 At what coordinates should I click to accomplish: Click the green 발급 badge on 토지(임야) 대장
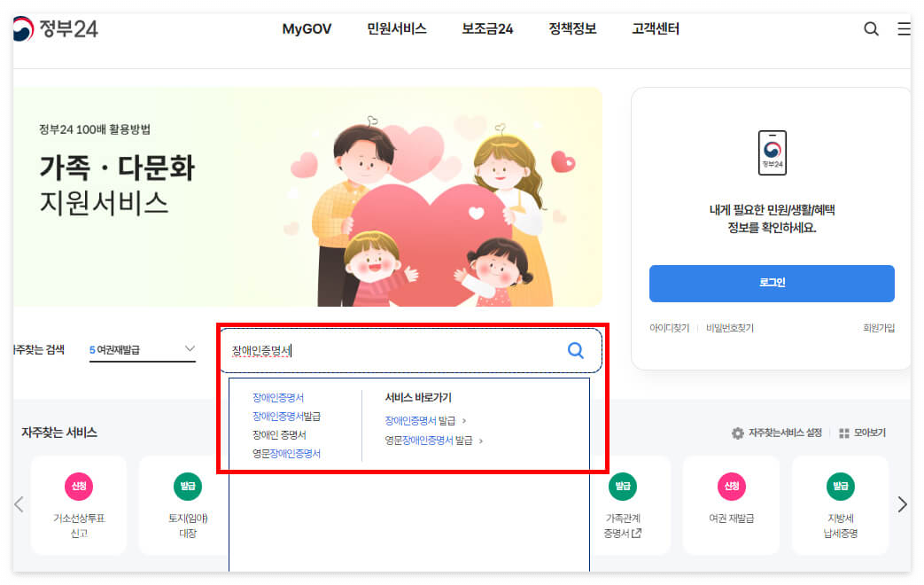pyautogui.click(x=186, y=486)
